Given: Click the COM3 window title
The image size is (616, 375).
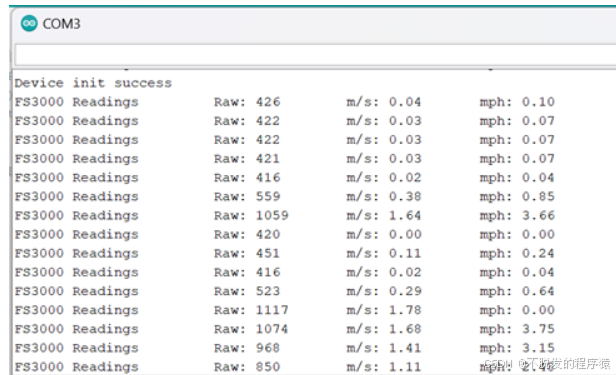Looking at the screenshot, I should (x=61, y=24).
